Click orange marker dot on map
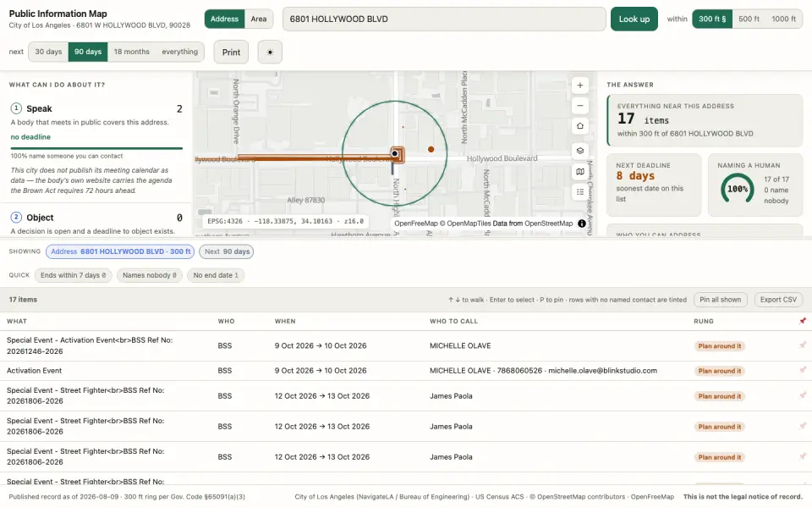 tap(431, 149)
